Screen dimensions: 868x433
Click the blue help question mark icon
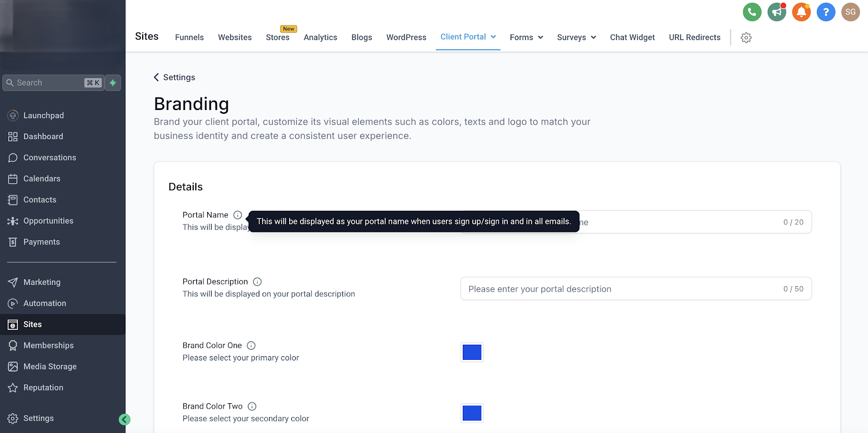pos(826,12)
